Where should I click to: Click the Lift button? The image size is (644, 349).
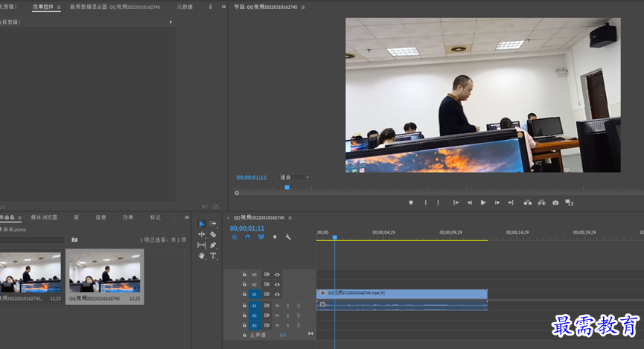(x=528, y=202)
